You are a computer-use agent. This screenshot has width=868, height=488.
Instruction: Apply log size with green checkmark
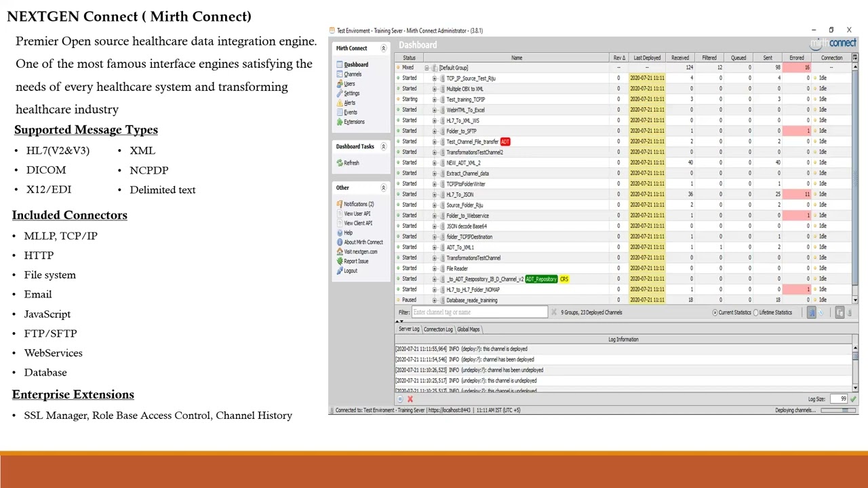(853, 399)
